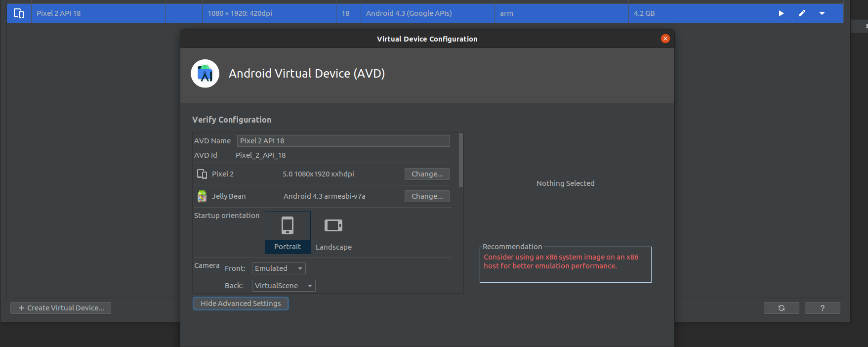Click the AVD Name input field

(x=343, y=141)
